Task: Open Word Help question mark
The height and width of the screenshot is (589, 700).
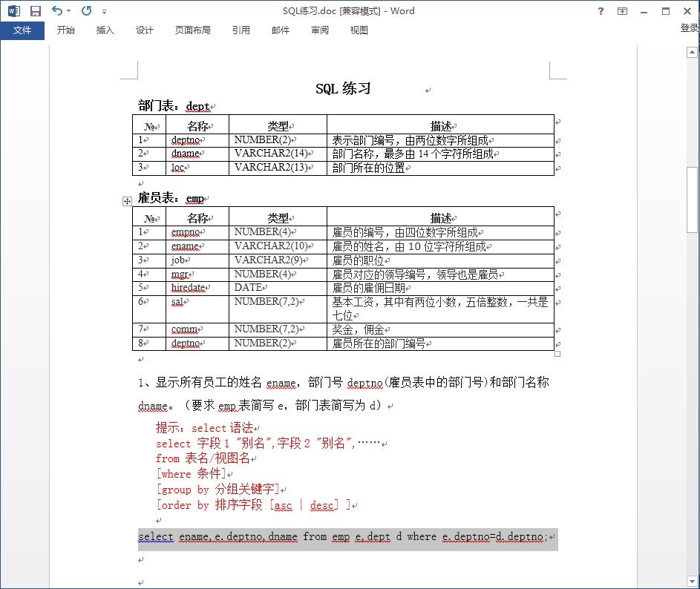Action: click(x=601, y=11)
